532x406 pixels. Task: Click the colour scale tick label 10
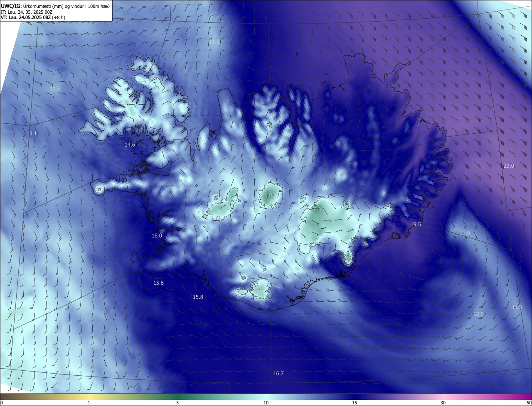click(x=266, y=403)
